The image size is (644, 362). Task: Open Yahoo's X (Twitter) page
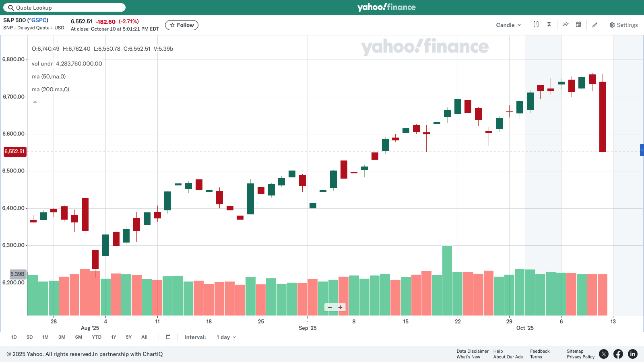coord(604,354)
